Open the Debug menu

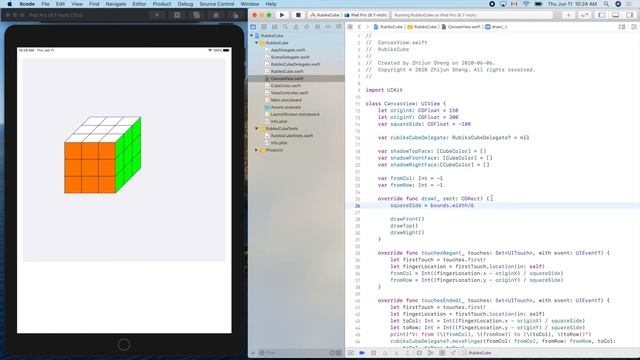[x=185, y=4]
